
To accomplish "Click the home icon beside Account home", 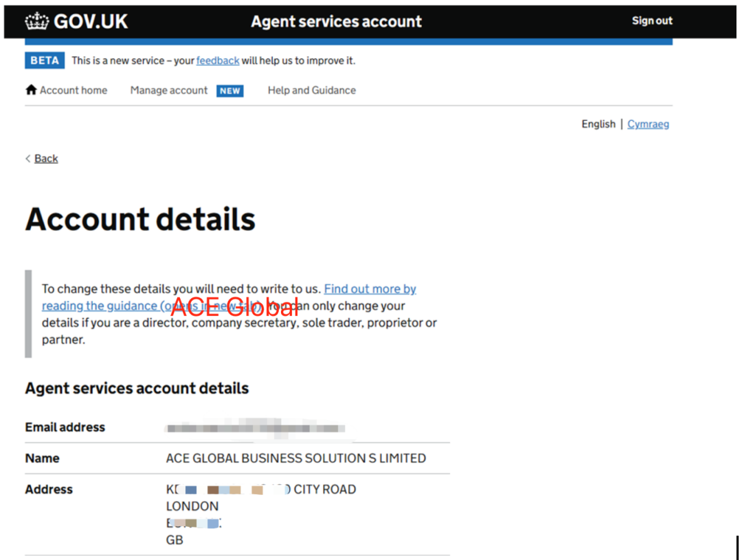I will pyautogui.click(x=31, y=90).
